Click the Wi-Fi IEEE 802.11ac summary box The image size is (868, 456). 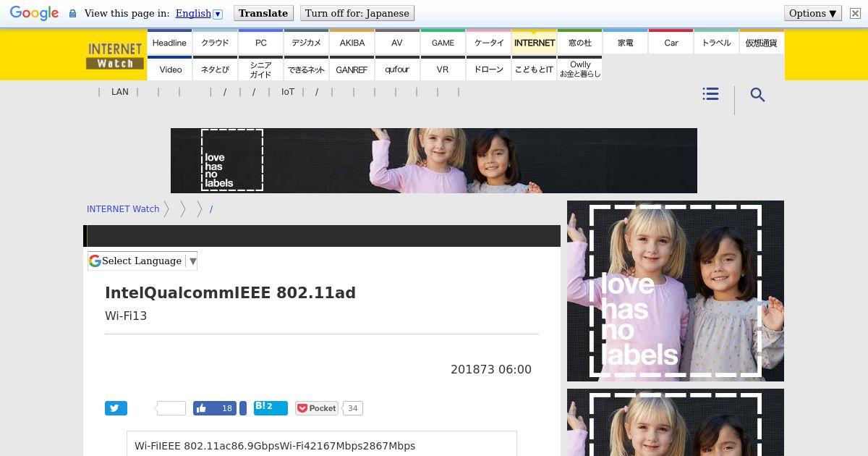322,444
